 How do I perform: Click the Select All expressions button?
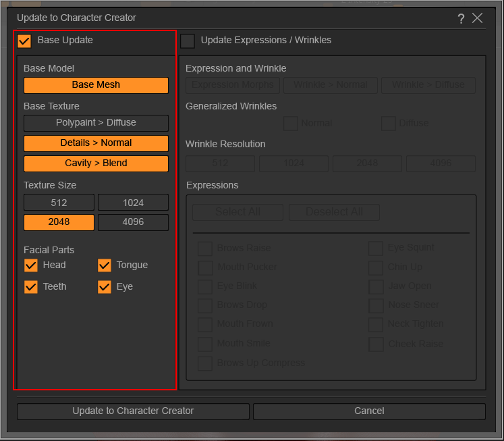(238, 212)
